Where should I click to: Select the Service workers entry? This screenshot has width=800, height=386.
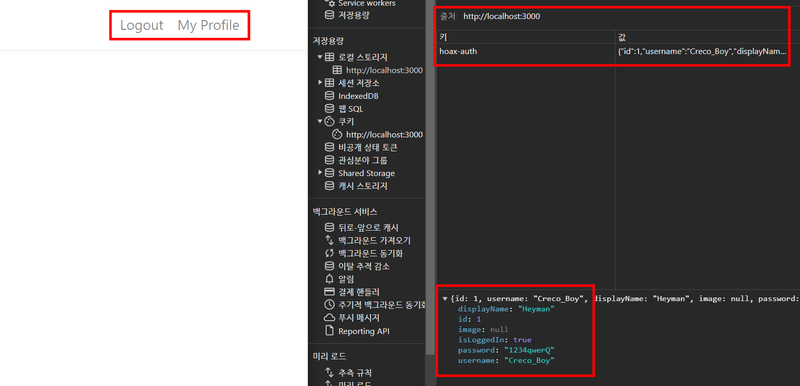click(x=366, y=3)
